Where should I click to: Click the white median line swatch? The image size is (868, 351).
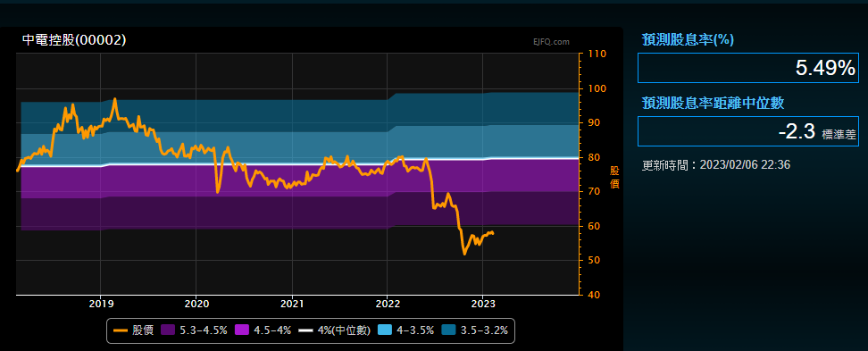[305, 330]
